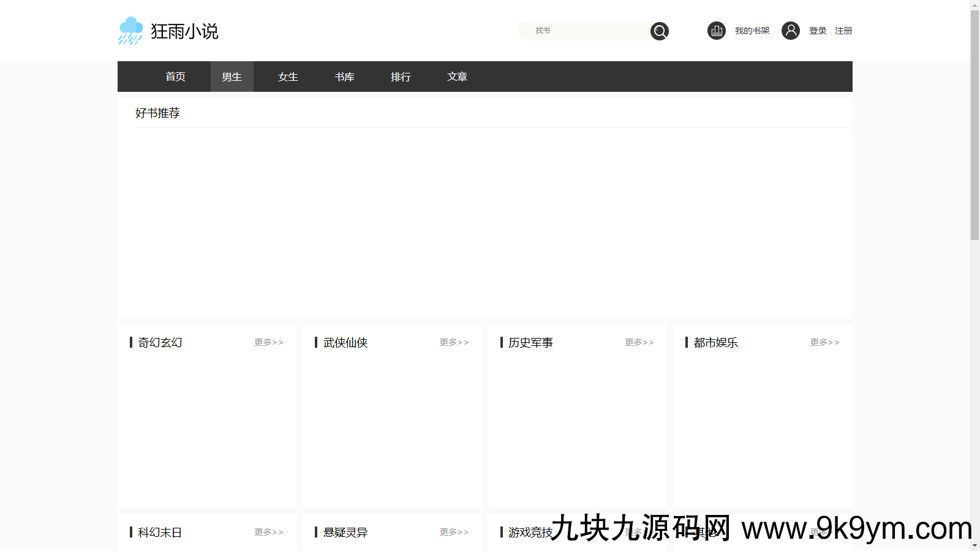Click 更多>> beside 悬疑灵异
Viewport: 980px width, 551px height.
tap(454, 532)
